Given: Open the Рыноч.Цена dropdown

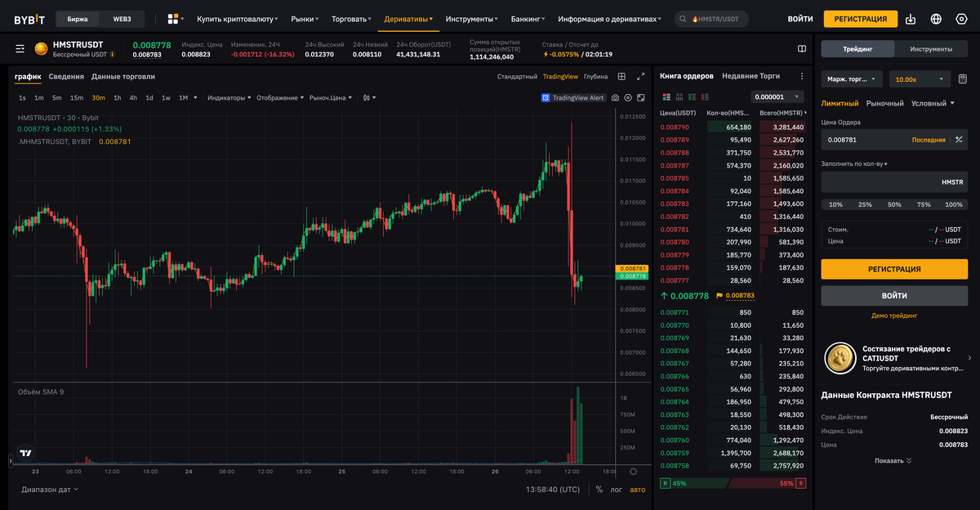Looking at the screenshot, I should [331, 97].
